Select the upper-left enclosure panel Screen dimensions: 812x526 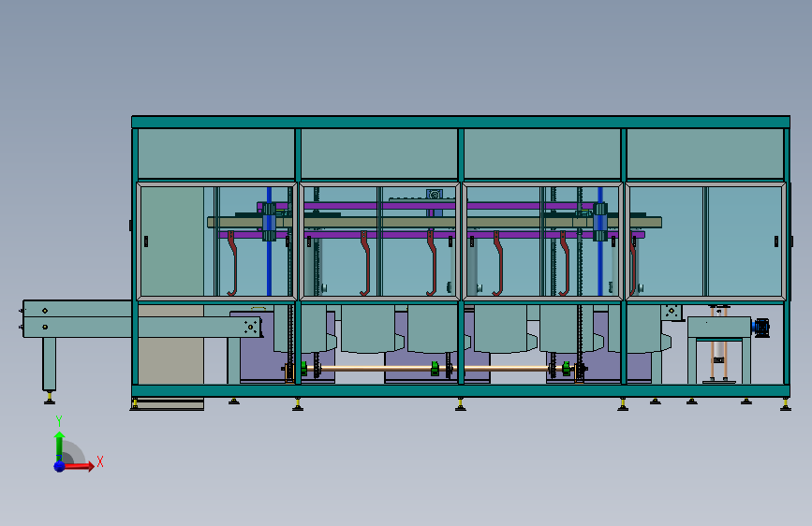coord(216,153)
